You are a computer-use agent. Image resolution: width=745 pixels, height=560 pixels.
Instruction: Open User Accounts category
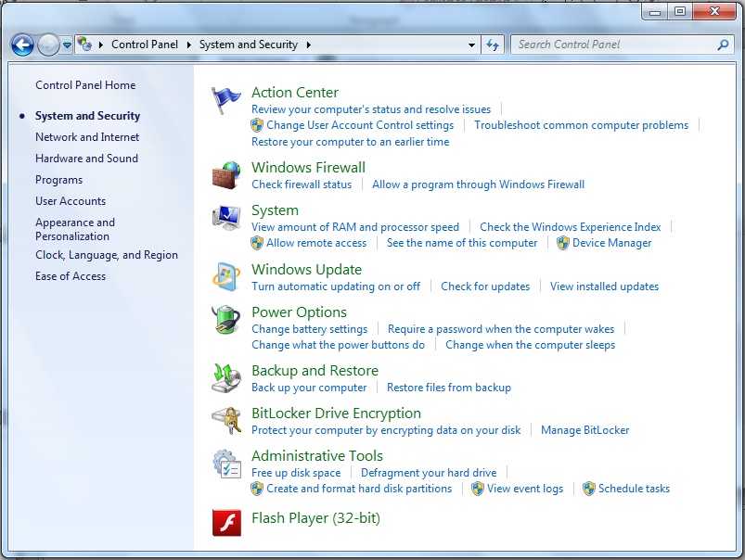point(71,201)
